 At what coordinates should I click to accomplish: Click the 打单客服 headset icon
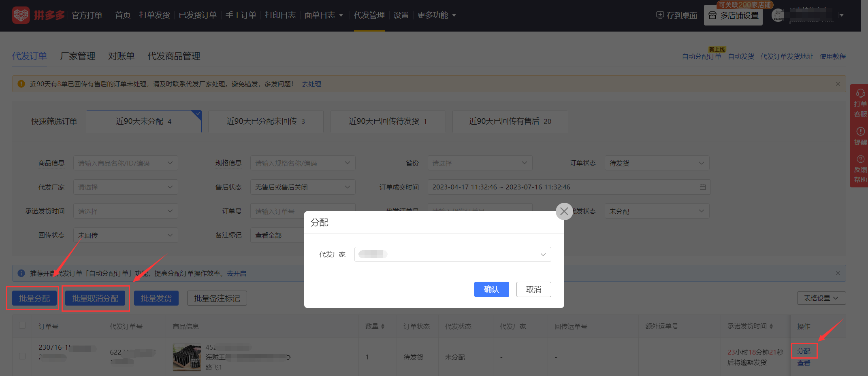pyautogui.click(x=860, y=94)
